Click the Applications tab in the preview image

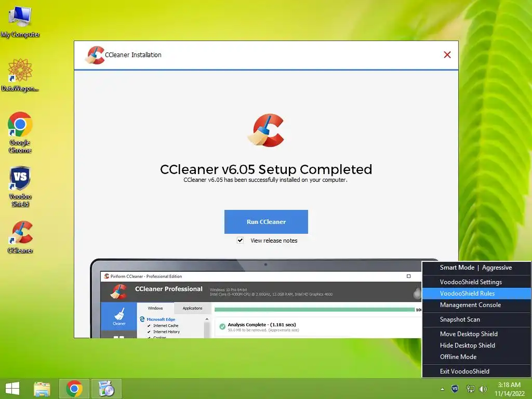pyautogui.click(x=192, y=308)
